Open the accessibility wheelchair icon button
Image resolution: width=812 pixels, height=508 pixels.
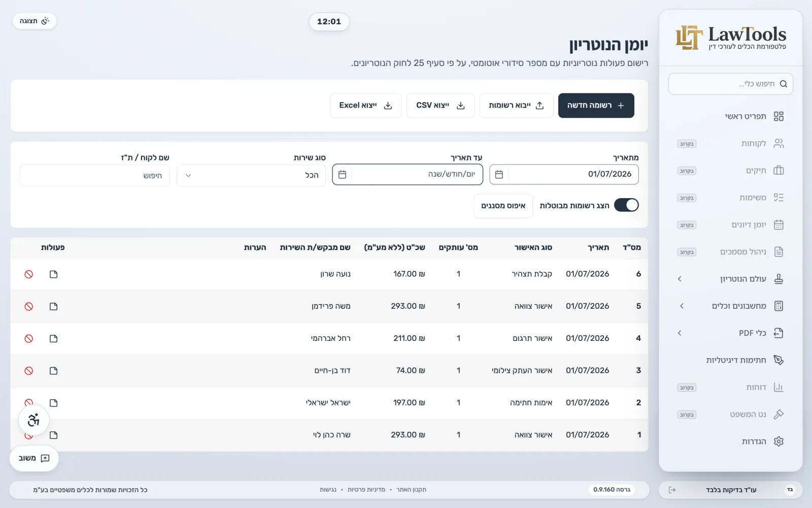(33, 420)
